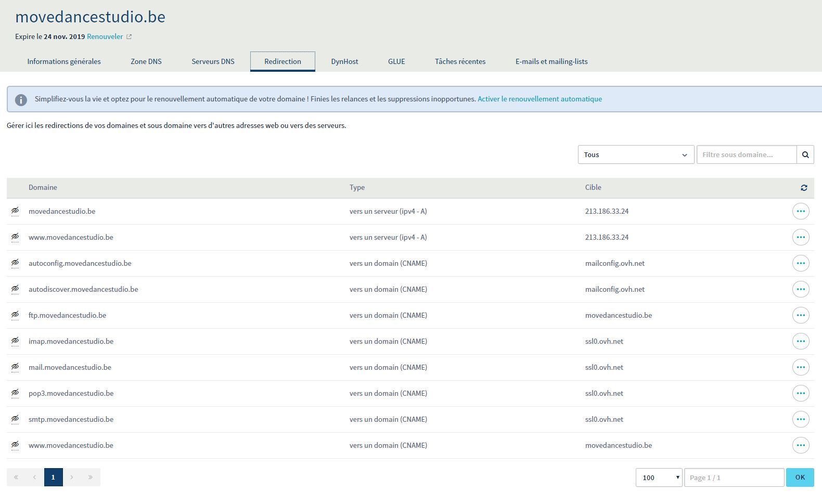The width and height of the screenshot is (822, 504).
Task: Click the Renouveler link
Action: (105, 37)
